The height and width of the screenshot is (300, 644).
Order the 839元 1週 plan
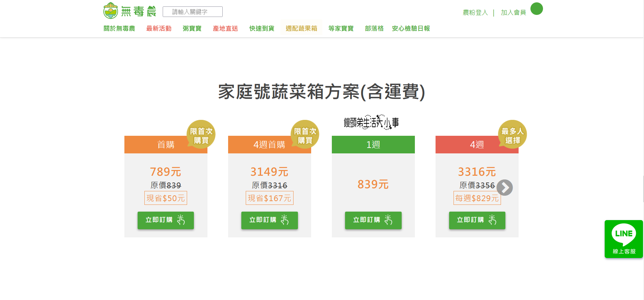coord(373,220)
